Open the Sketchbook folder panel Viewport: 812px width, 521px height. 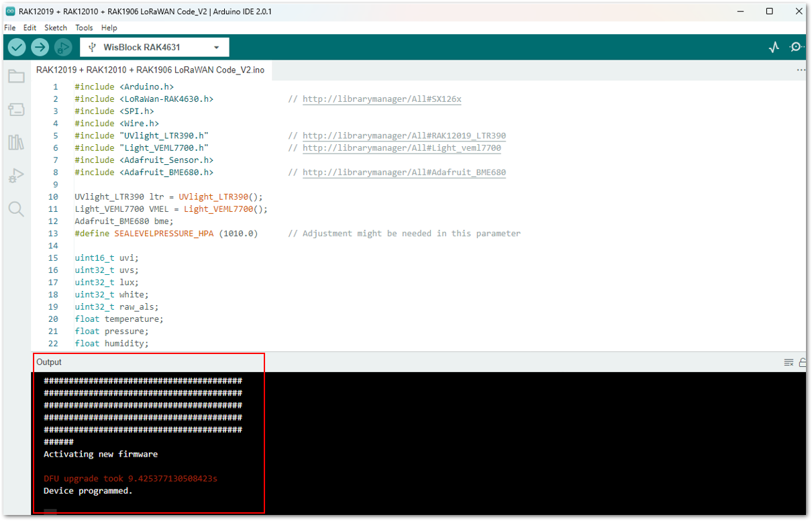coord(16,76)
